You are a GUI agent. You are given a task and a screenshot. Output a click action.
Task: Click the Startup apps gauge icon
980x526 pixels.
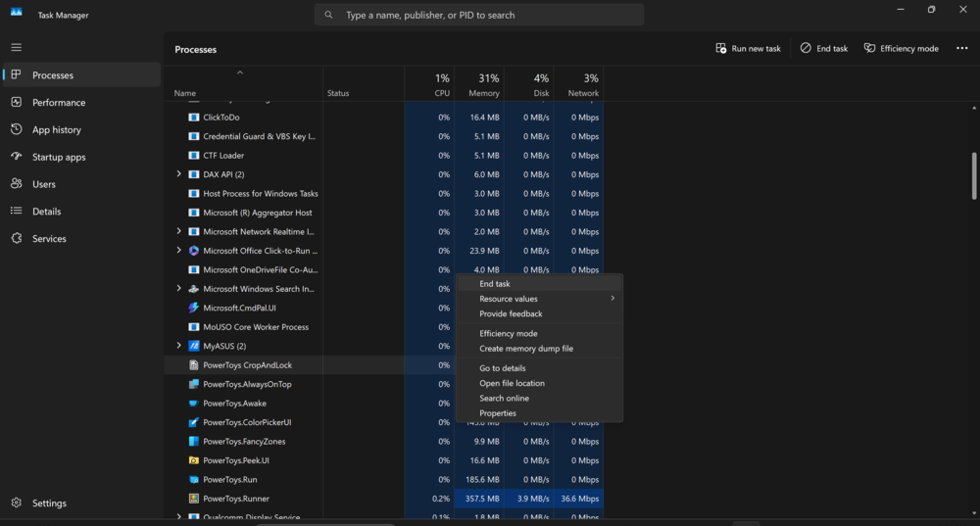pos(17,157)
